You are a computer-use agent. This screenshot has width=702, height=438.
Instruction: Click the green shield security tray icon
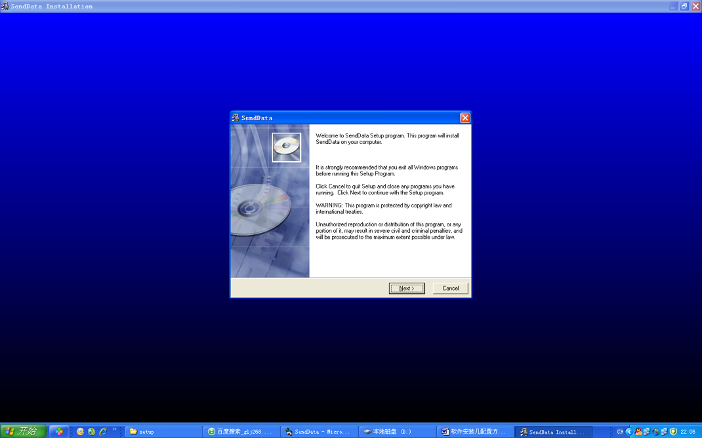pyautogui.click(x=673, y=432)
